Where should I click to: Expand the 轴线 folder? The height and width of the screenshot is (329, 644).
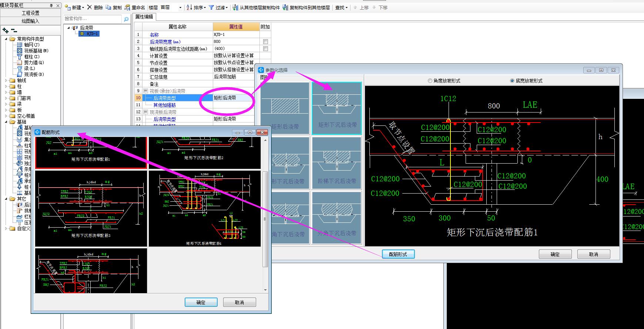pos(6,80)
